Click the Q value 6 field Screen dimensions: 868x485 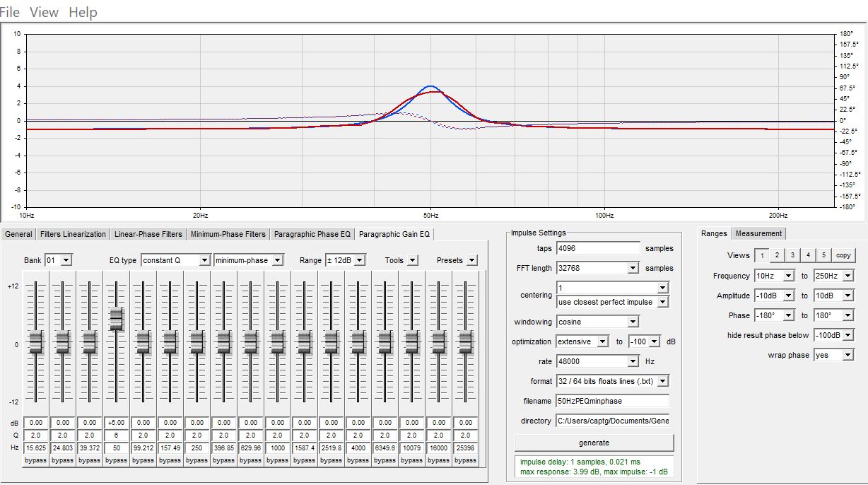click(116, 436)
